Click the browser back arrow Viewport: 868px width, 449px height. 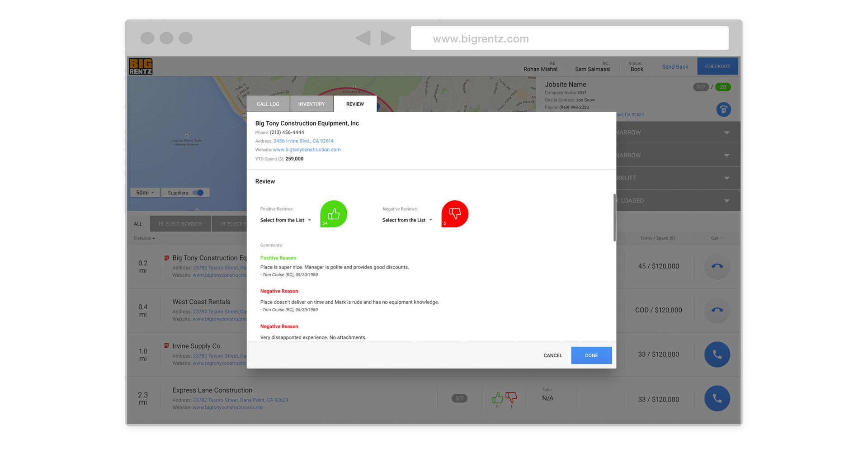[363, 38]
